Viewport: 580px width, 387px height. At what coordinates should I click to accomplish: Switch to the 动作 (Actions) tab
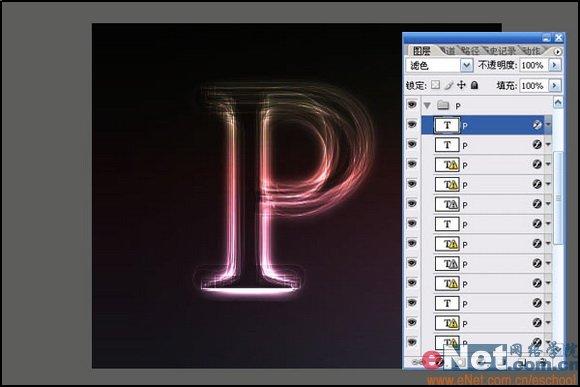tap(531, 51)
